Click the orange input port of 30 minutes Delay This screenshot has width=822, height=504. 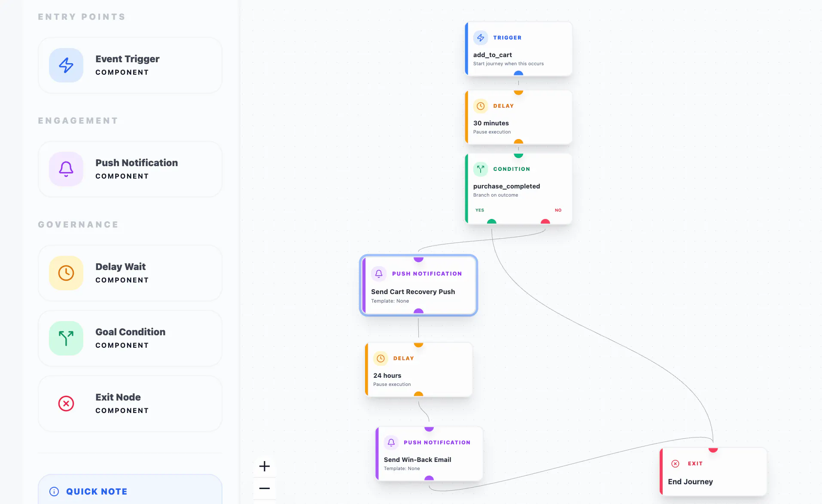click(x=518, y=92)
